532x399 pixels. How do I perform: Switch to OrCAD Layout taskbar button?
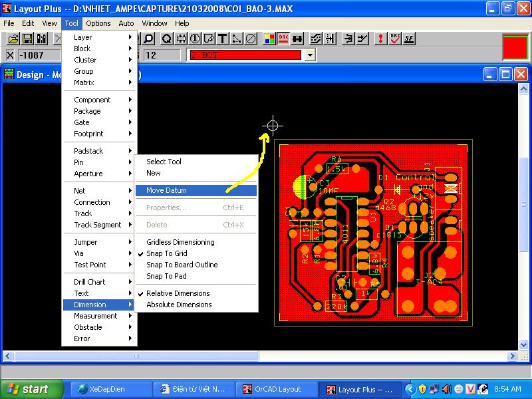pos(274,389)
